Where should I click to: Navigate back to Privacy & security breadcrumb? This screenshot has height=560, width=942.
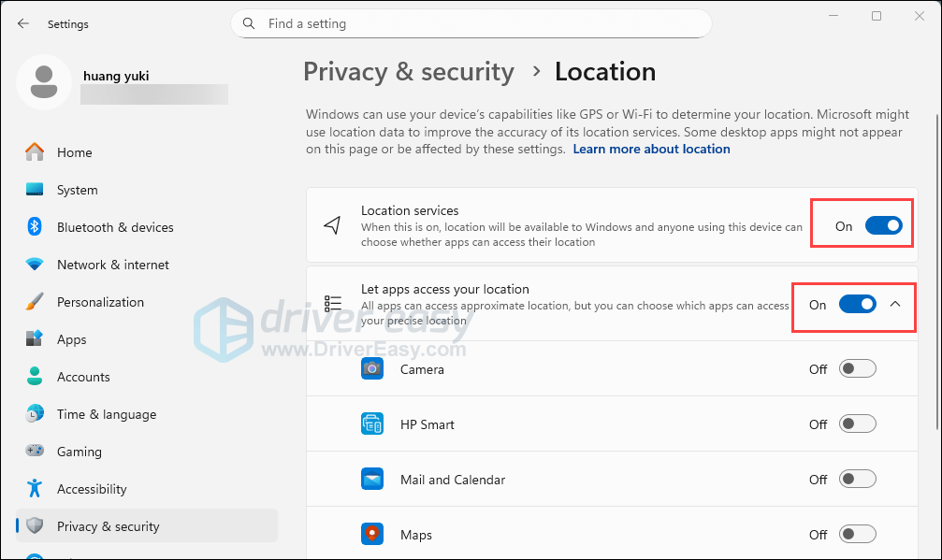tap(409, 72)
